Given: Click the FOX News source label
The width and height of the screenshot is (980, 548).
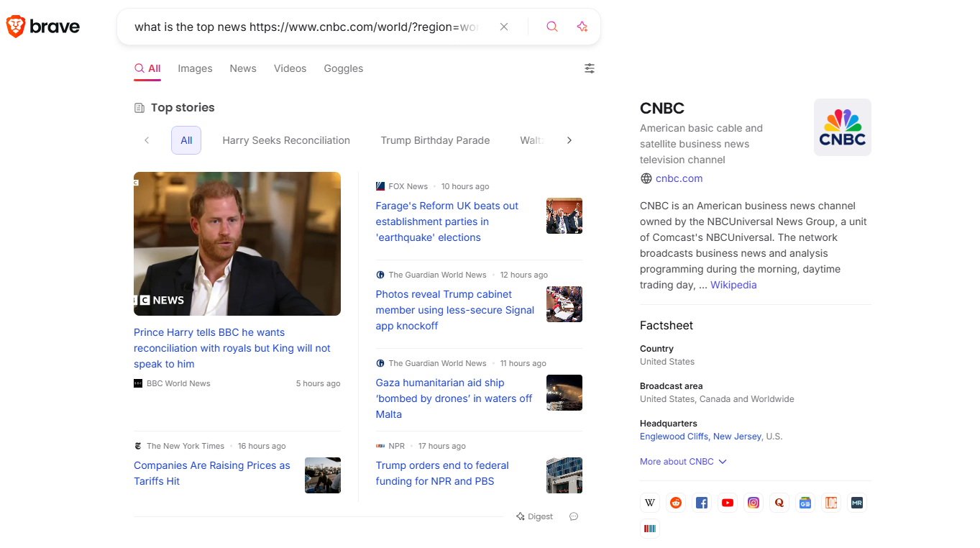Looking at the screenshot, I should 408,186.
